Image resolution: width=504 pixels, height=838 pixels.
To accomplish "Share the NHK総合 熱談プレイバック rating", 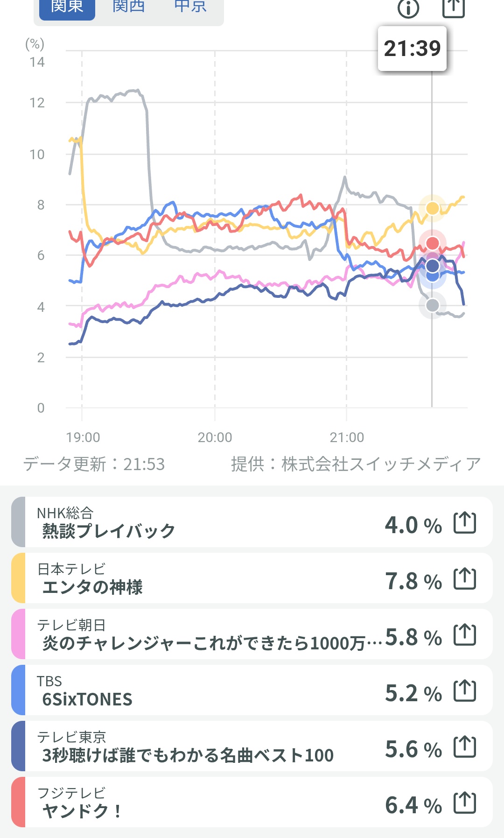I will 465,522.
